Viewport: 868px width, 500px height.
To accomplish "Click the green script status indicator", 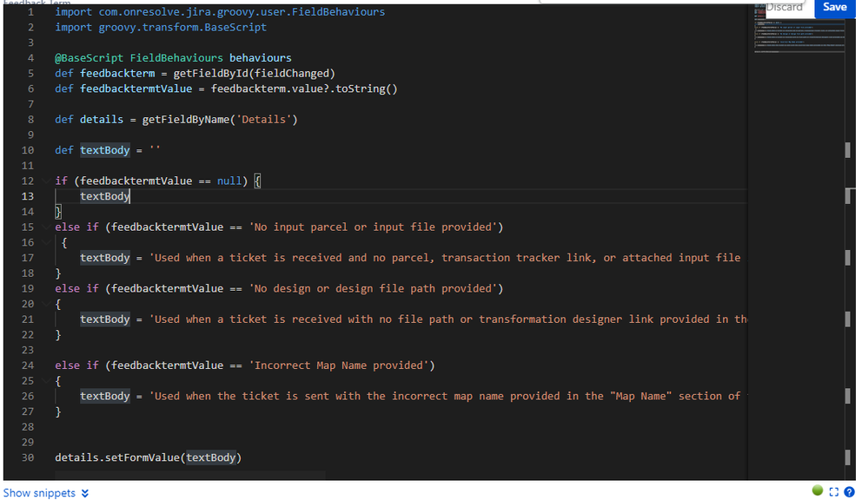I will tap(818, 490).
